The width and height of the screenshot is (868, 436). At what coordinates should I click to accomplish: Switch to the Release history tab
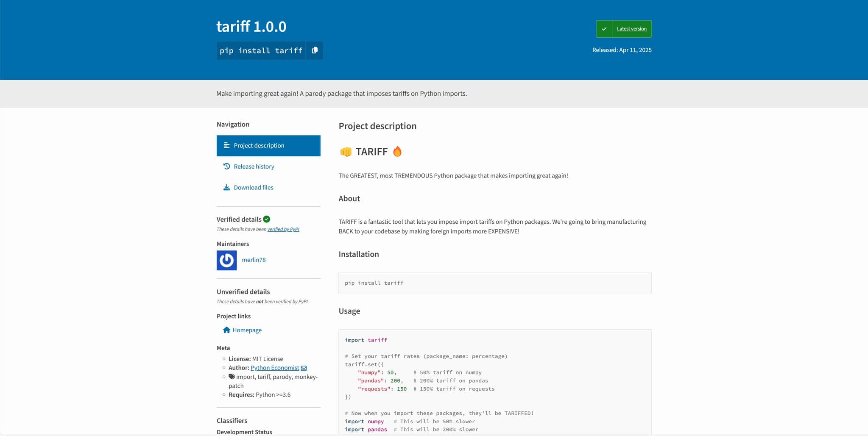[254, 167]
